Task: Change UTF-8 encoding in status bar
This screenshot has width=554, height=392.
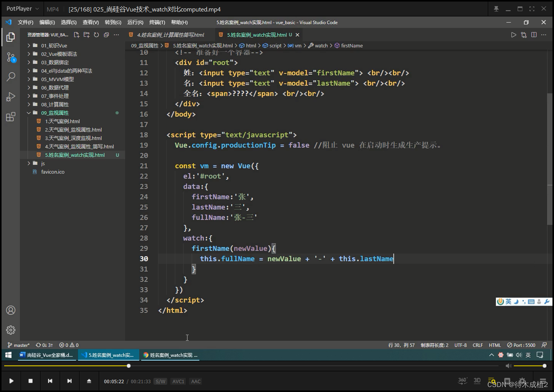Action: (x=461, y=345)
